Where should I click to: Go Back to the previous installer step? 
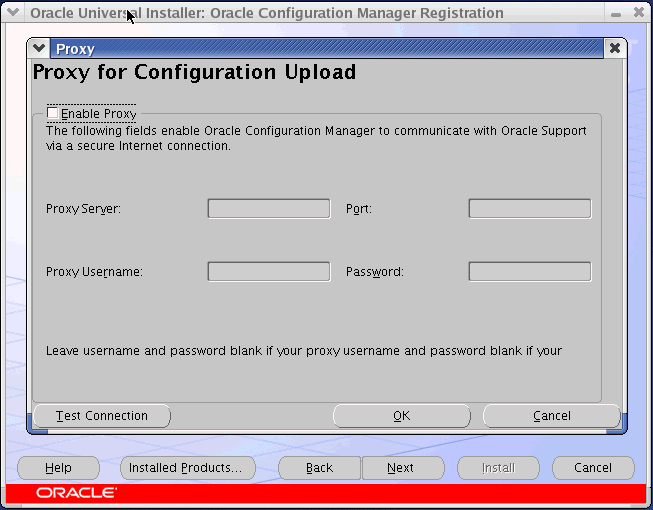[319, 468]
